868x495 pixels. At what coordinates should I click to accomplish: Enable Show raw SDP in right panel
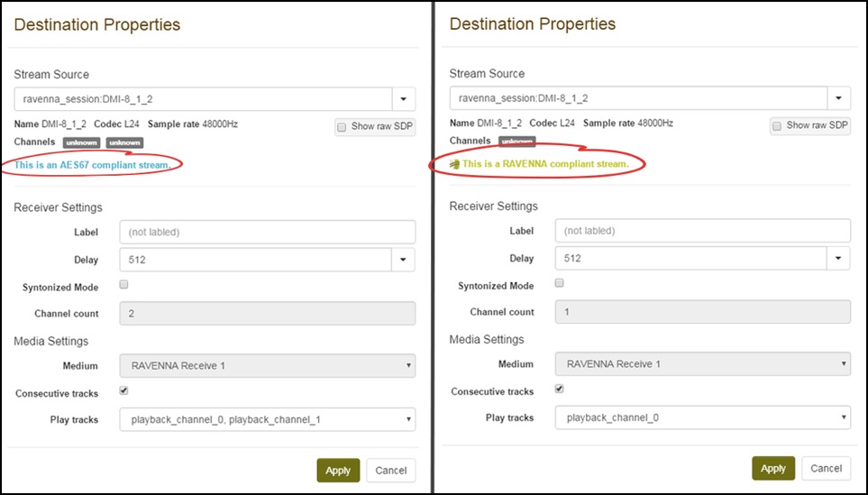777,125
